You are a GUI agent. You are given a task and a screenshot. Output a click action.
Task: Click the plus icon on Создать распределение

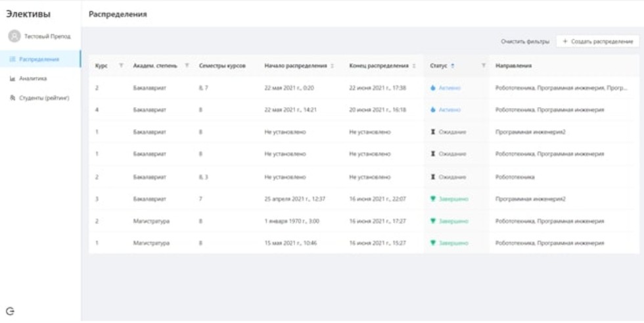(x=565, y=41)
